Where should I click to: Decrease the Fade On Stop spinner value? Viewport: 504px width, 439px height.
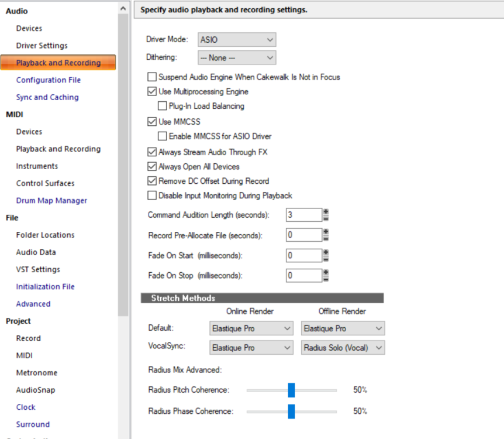point(326,279)
